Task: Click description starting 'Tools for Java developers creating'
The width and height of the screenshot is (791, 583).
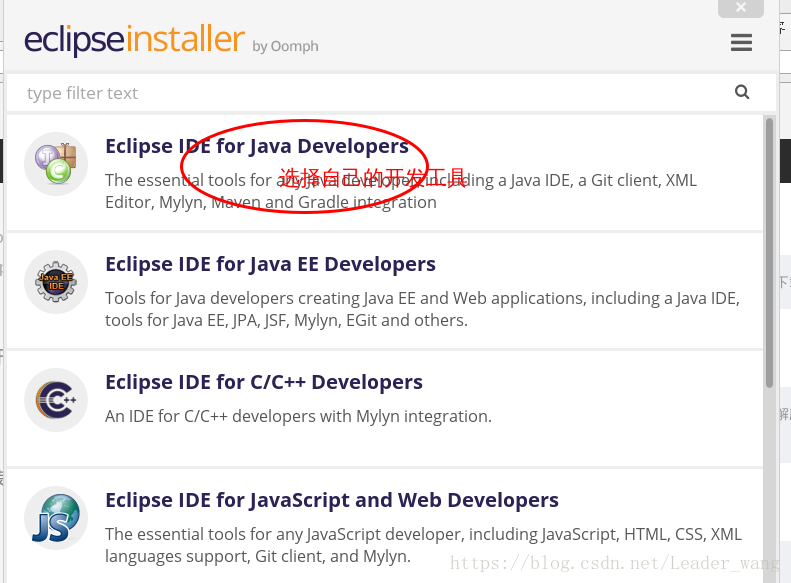Action: 423,309
